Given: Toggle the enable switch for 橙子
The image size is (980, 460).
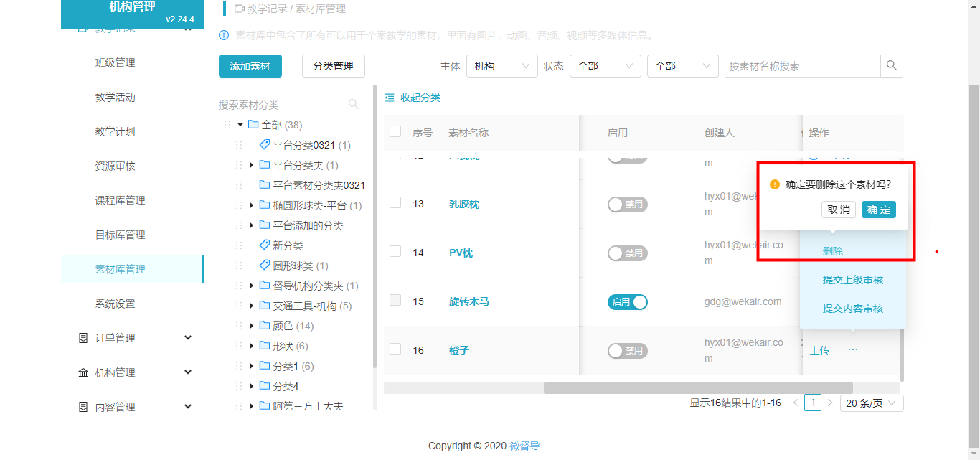Looking at the screenshot, I should pyautogui.click(x=627, y=351).
